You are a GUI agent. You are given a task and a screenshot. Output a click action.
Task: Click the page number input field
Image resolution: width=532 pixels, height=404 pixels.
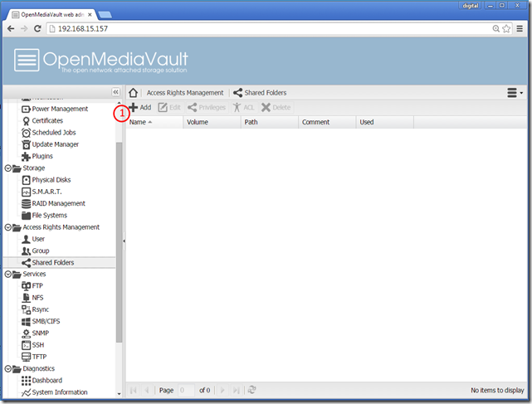point(186,391)
